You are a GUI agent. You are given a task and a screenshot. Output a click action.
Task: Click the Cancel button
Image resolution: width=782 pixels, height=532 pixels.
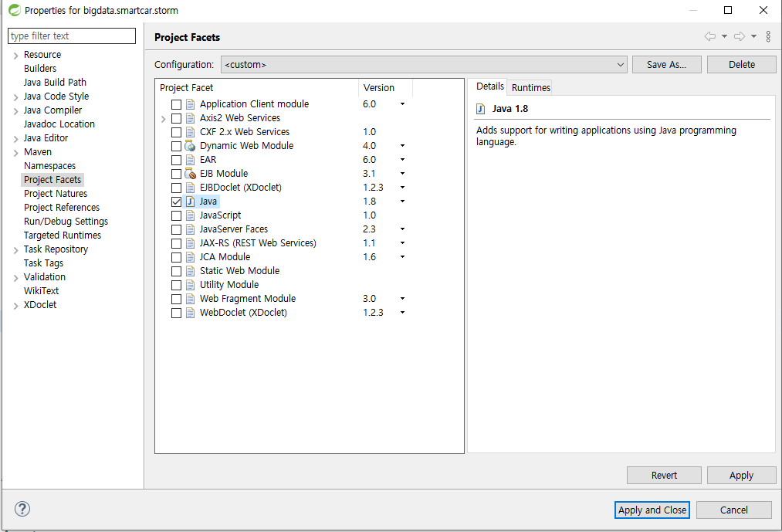[733, 510]
